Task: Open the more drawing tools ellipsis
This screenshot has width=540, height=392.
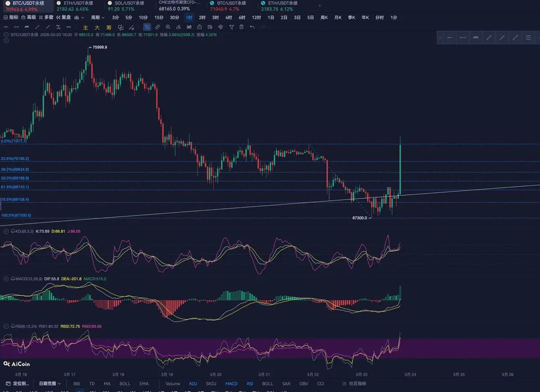Action: pyautogui.click(x=68, y=27)
